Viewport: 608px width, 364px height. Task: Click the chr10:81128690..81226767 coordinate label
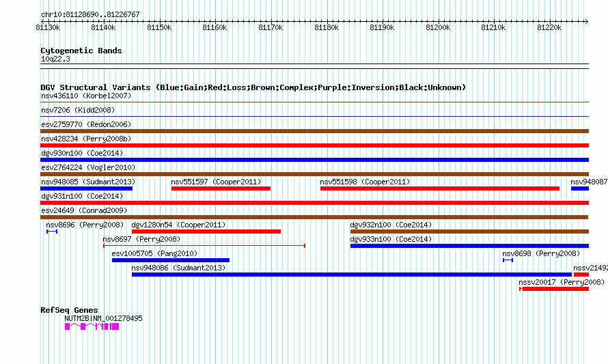point(90,14)
